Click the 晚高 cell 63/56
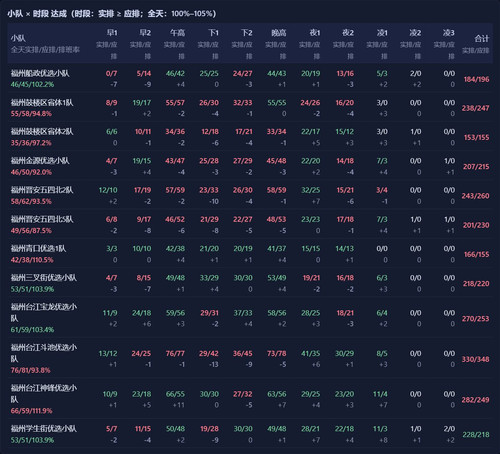The height and width of the screenshot is (454, 500). pyautogui.click(x=277, y=394)
